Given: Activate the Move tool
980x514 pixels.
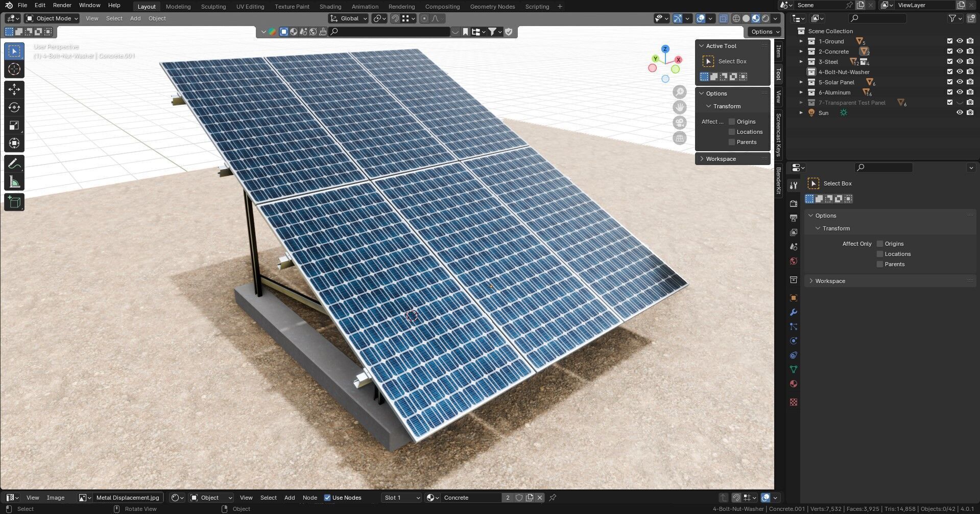Looking at the screenshot, I should (14, 89).
